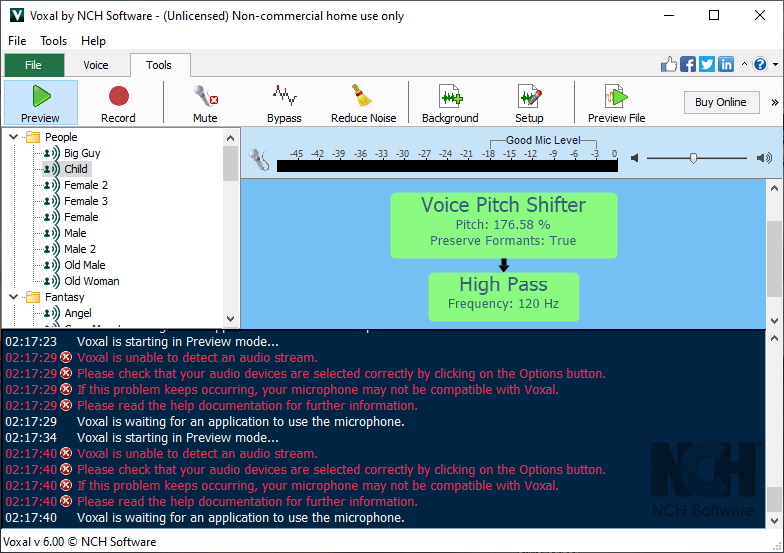Click 'Voxal v 6.00 © NCH Software' status text
This screenshot has width=784, height=553.
point(80,542)
